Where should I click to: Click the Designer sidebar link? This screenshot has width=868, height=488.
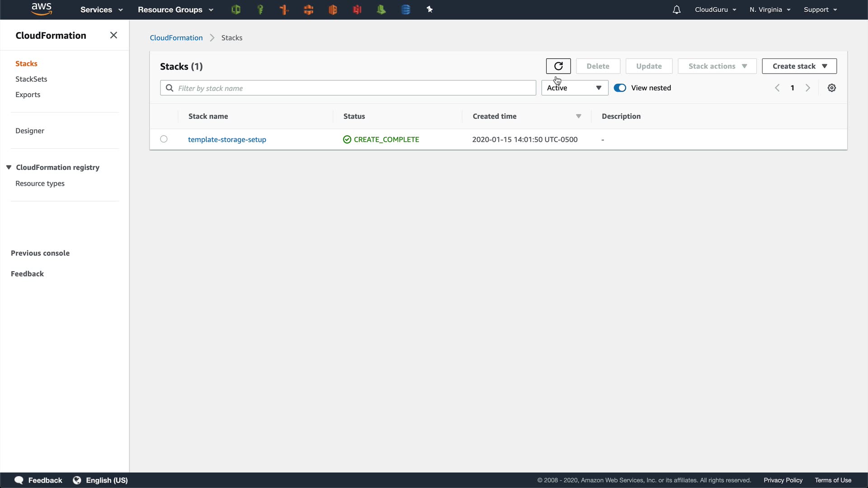pyautogui.click(x=30, y=131)
